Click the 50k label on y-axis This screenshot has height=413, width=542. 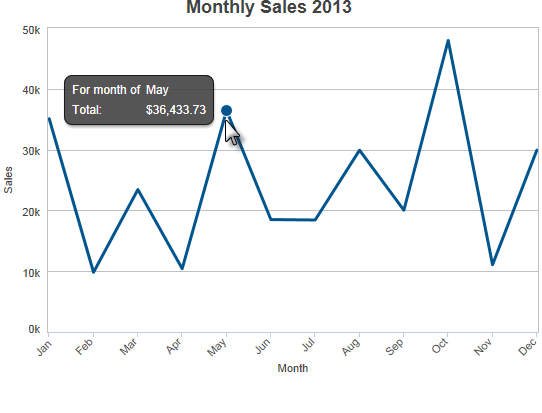tap(31, 30)
